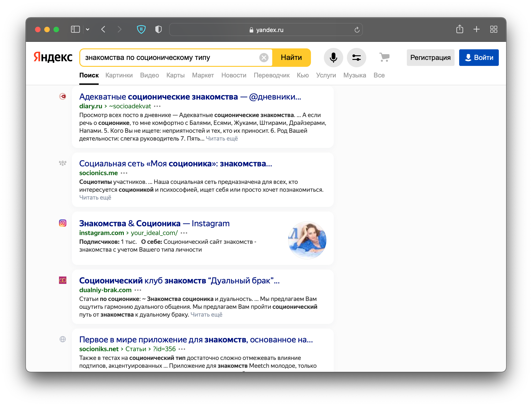Go forward with the forward arrow
532x406 pixels.
[x=119, y=29]
